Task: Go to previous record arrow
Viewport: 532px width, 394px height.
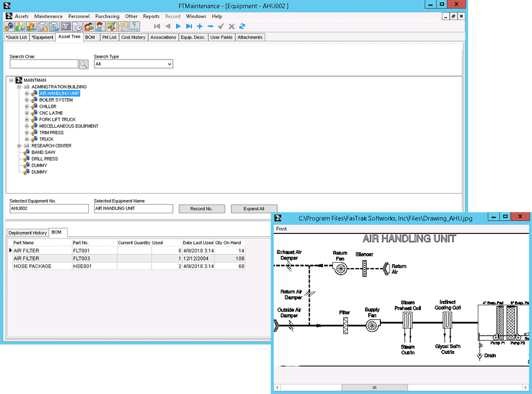Action: pos(168,27)
